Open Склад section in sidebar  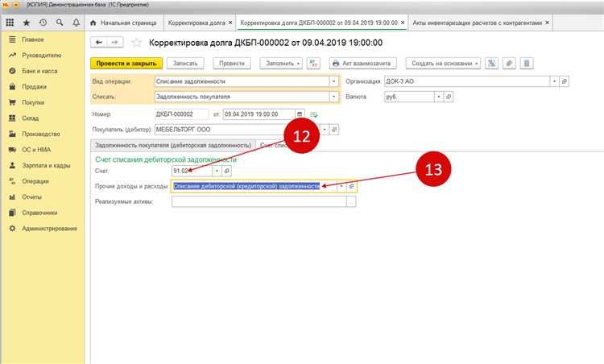point(30,118)
